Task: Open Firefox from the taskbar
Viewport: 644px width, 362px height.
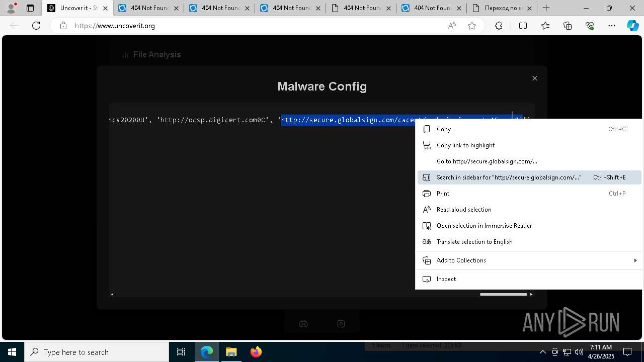Action: pyautogui.click(x=256, y=352)
